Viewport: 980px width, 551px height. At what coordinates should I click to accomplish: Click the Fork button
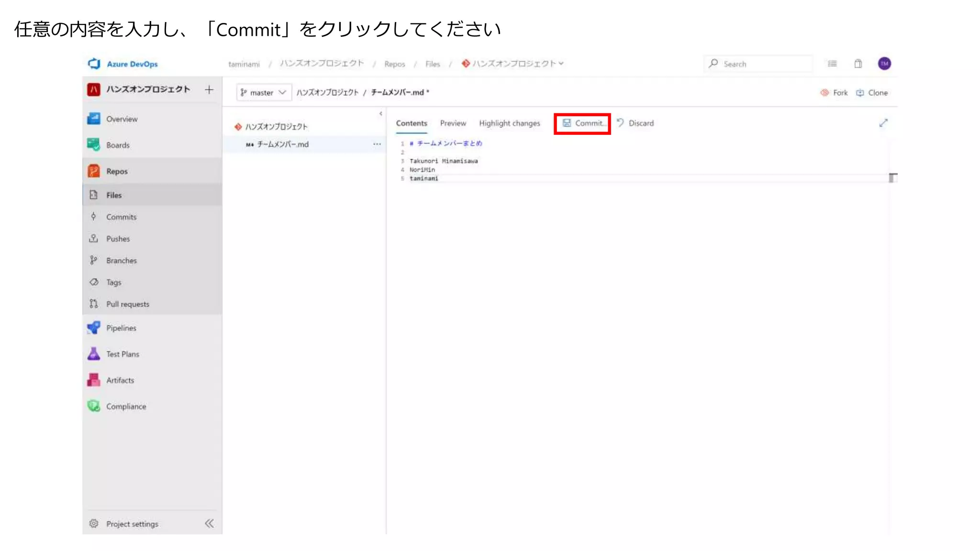(834, 93)
